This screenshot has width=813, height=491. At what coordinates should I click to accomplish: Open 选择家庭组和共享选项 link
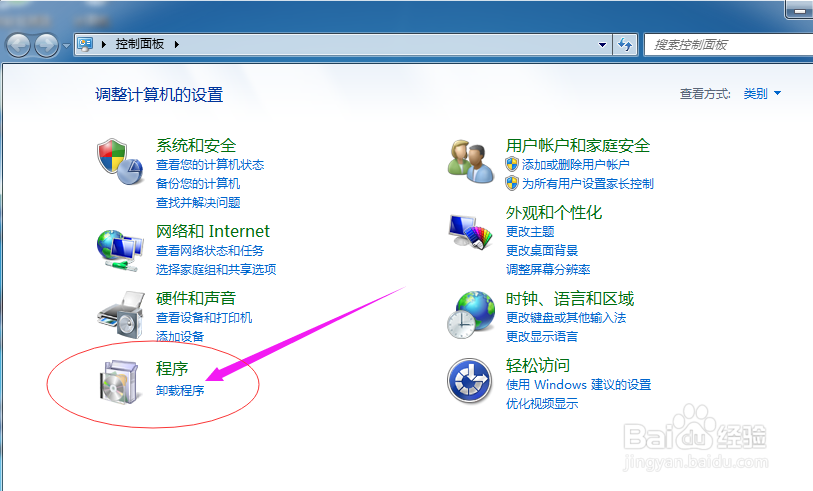[x=216, y=270]
